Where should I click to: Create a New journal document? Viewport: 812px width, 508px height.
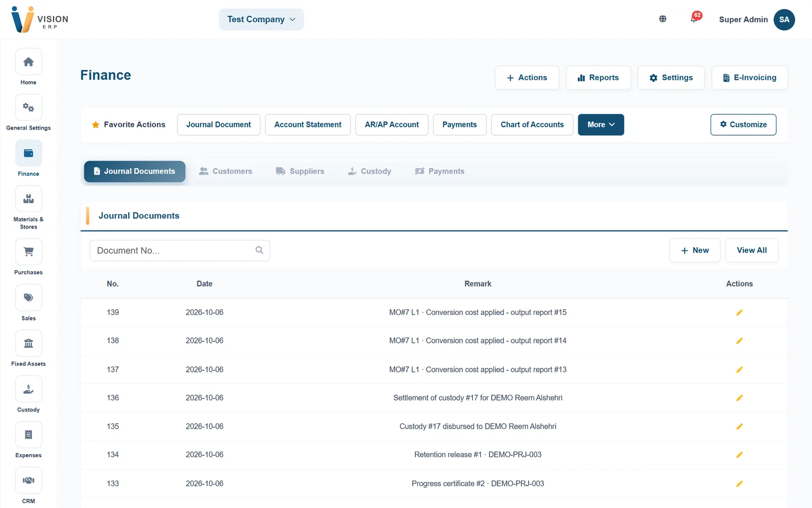[x=695, y=250]
